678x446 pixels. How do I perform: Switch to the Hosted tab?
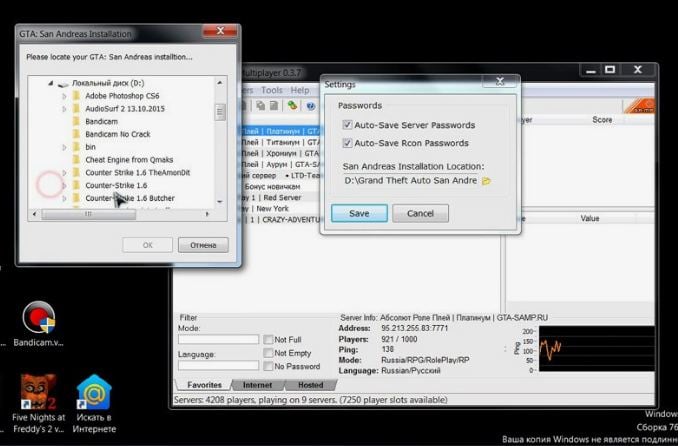coord(310,385)
